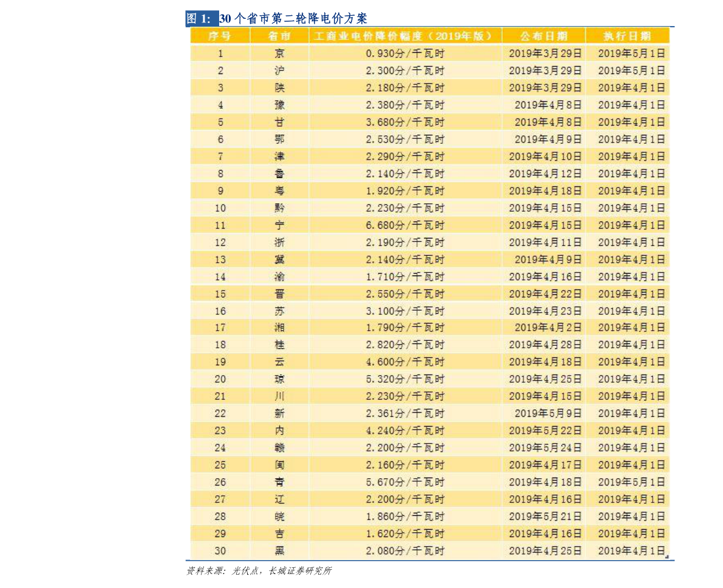Click province cell "琼"
This screenshot has width=723, height=588.
click(279, 379)
